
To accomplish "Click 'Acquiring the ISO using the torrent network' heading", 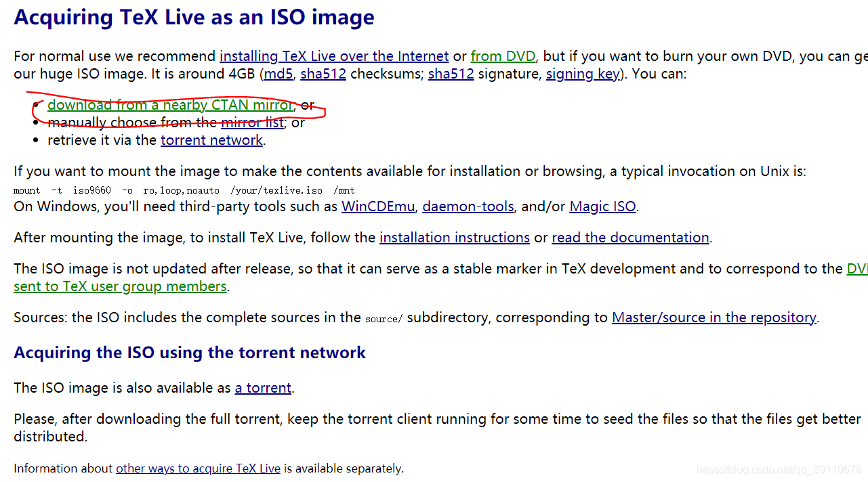I will pos(190,353).
